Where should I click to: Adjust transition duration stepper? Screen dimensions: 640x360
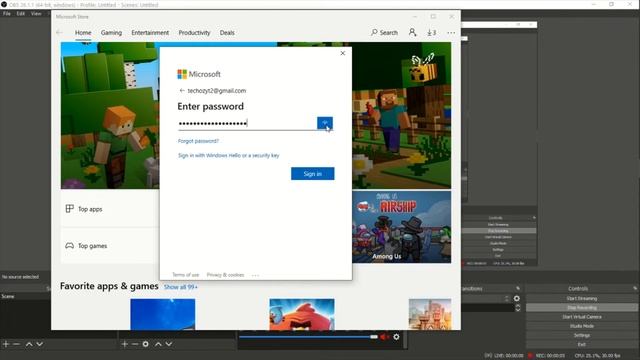point(518,308)
